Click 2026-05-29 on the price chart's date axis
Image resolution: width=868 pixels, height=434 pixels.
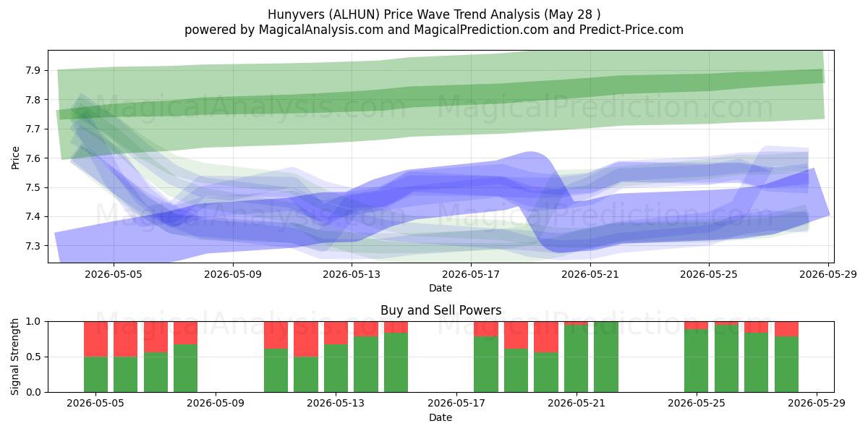click(x=827, y=274)
